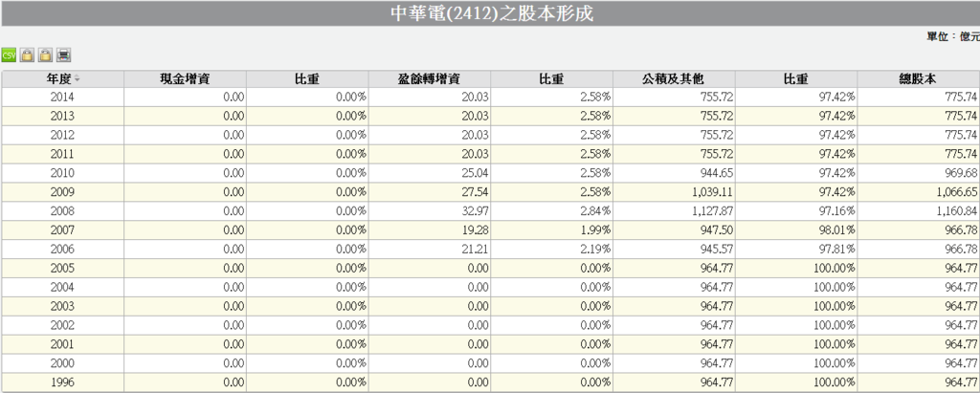Viewport: 980px width, 393px height.
Task: Click the title 中華電(2412)之股本形成
Action: coord(491,13)
